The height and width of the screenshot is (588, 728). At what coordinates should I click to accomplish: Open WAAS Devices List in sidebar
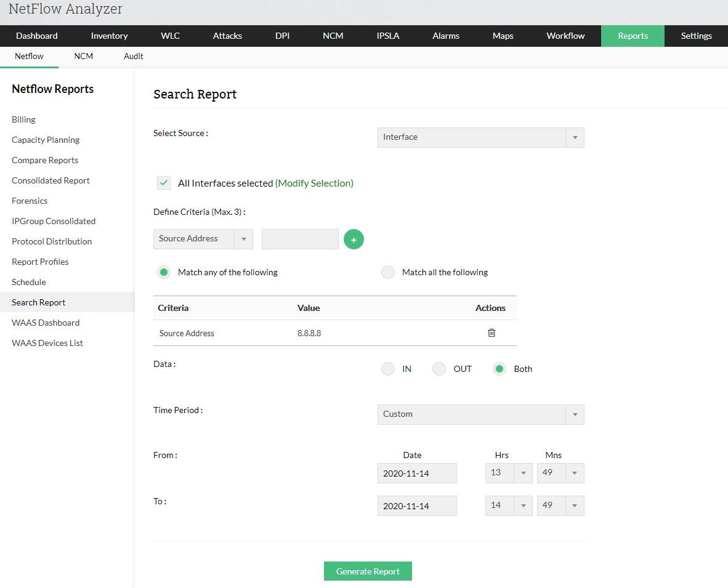[x=47, y=343]
